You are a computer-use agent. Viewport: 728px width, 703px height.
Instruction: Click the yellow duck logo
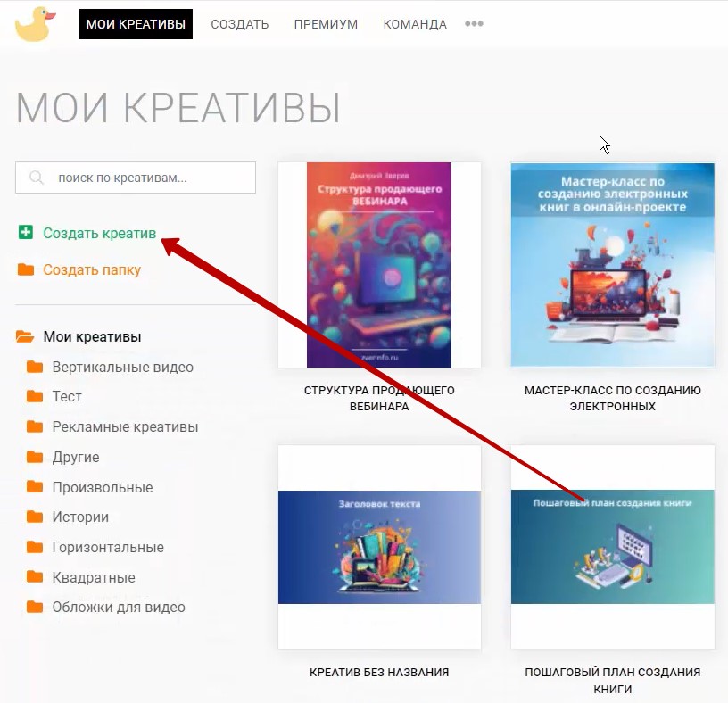(36, 24)
